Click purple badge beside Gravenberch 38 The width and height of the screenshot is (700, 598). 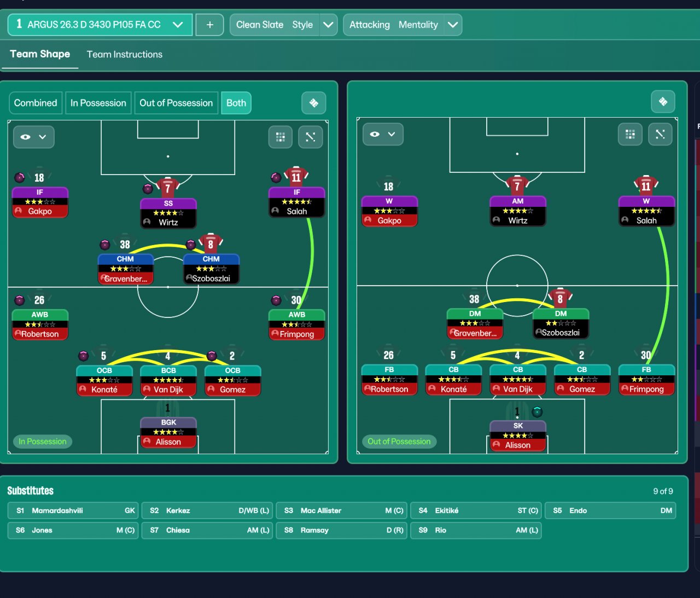[105, 245]
